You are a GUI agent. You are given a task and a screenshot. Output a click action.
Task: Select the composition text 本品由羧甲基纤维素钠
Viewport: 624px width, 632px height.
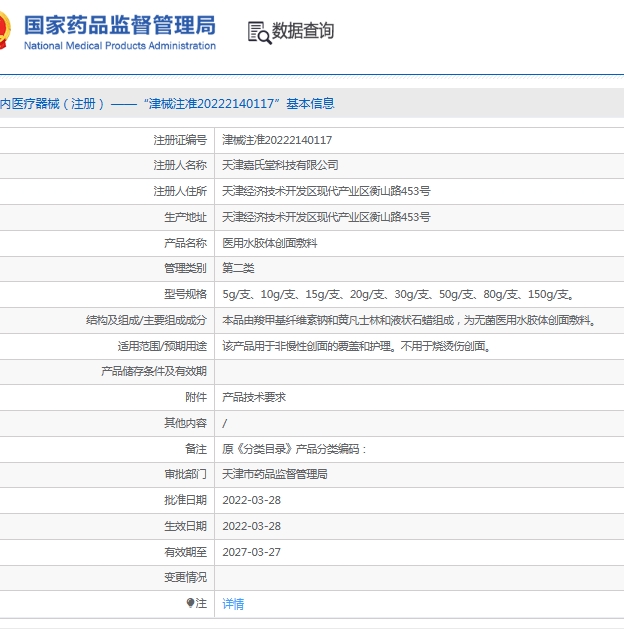click(409, 320)
